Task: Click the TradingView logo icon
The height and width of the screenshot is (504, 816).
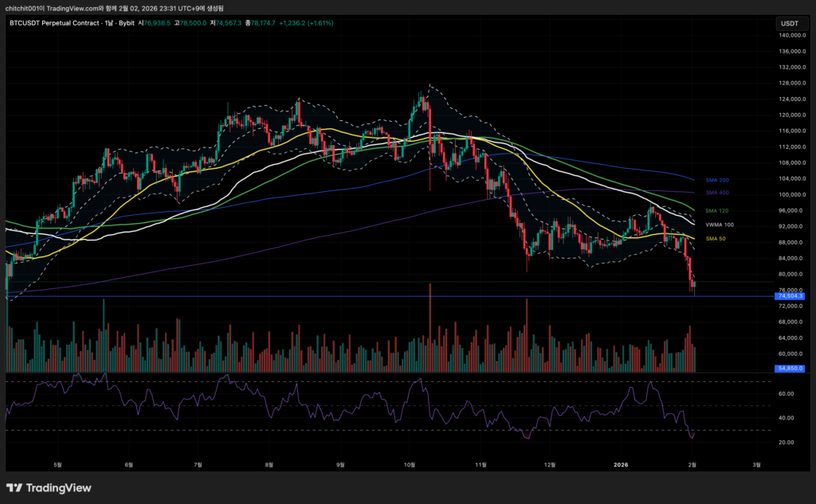Action: pos(15,488)
